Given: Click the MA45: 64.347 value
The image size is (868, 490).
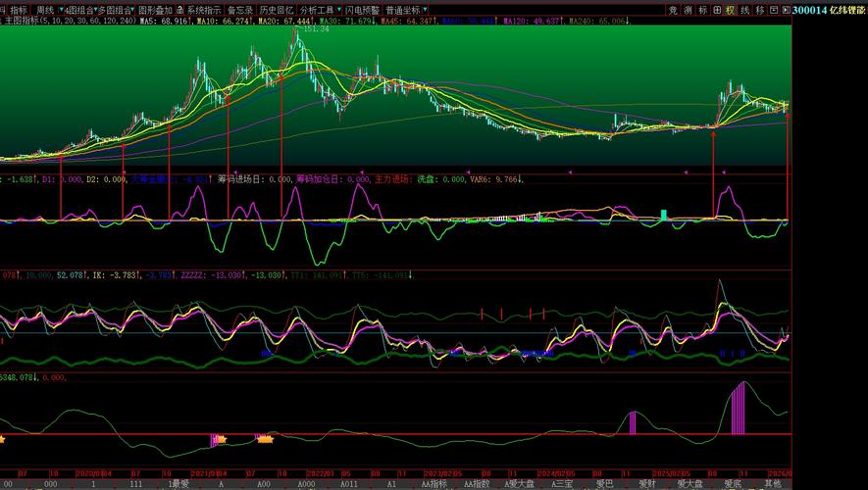Looking at the screenshot, I should 409,21.
